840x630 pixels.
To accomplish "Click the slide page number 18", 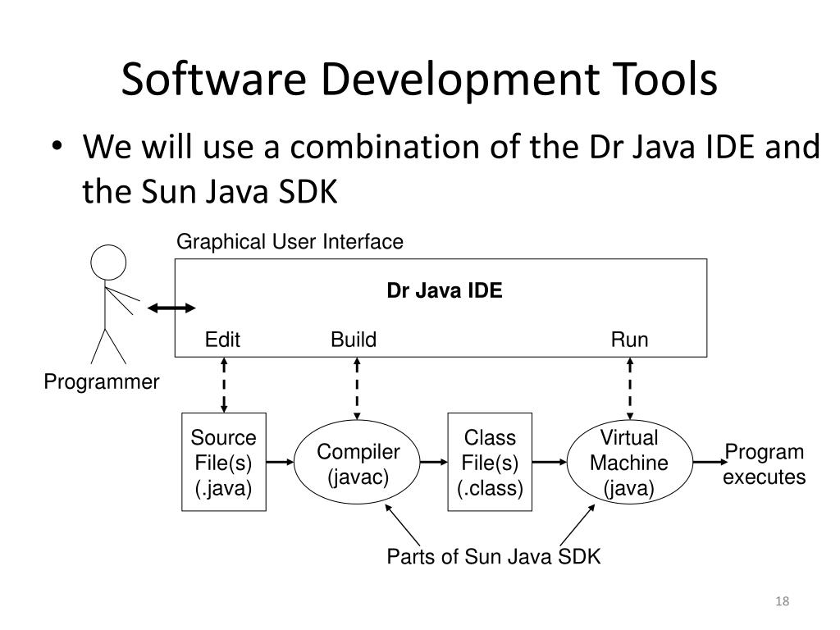I will point(782,601).
